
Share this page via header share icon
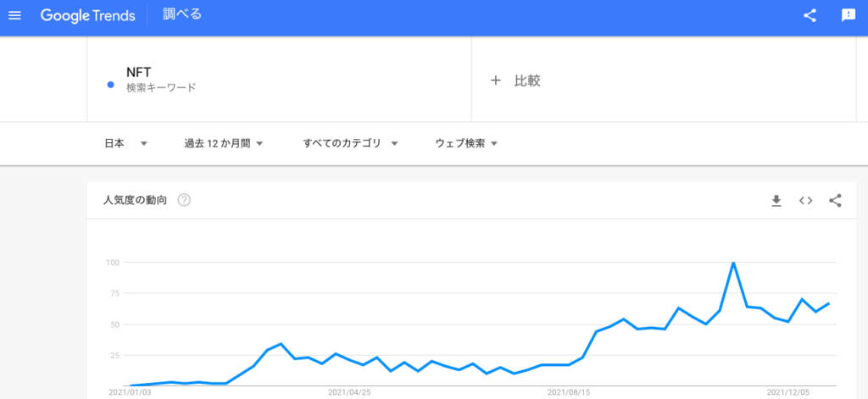coord(810,15)
